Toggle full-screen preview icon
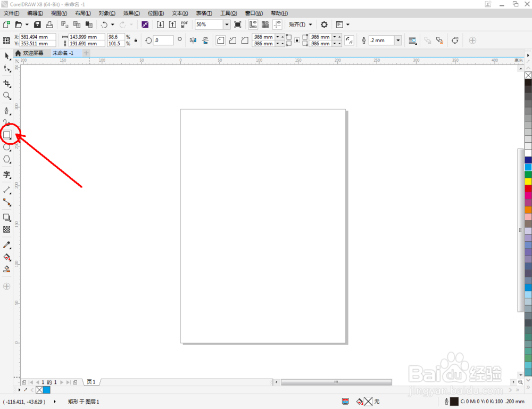532x409 pixels. [x=238, y=24]
